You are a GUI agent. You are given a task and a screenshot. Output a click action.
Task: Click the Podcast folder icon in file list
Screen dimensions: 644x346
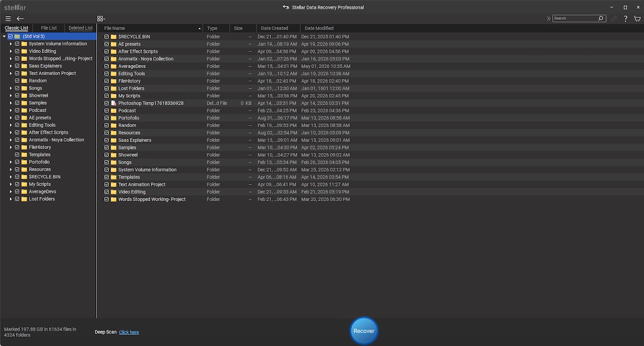pos(114,111)
